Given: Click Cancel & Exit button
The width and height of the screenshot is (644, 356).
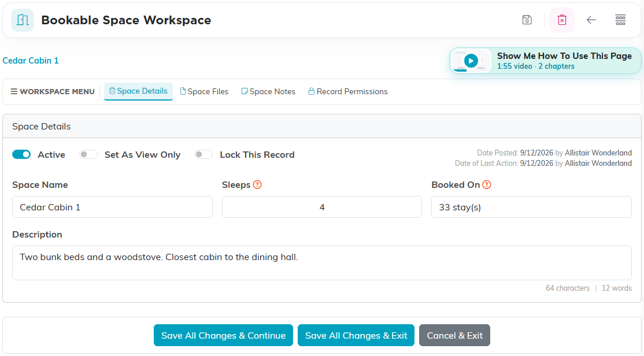Looking at the screenshot, I should click(454, 335).
